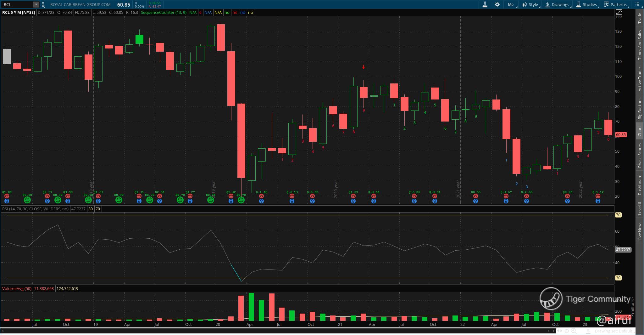Open the list menu at top right
644x335 pixels.
coord(638,4)
